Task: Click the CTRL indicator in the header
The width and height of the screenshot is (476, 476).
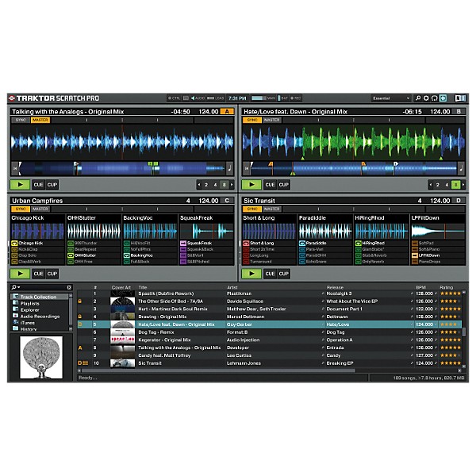Action: [175, 98]
